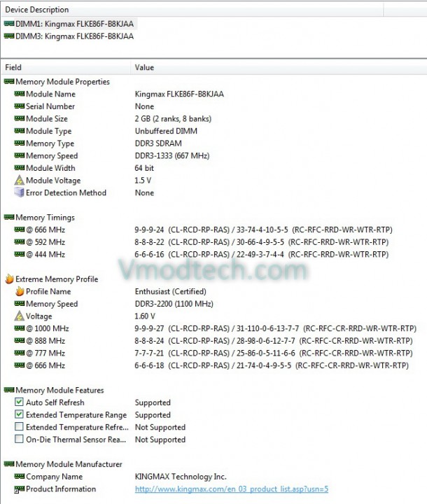The width and height of the screenshot is (427, 504).
Task: Select the 'DDR3 SDRAM' value
Action: (x=158, y=143)
